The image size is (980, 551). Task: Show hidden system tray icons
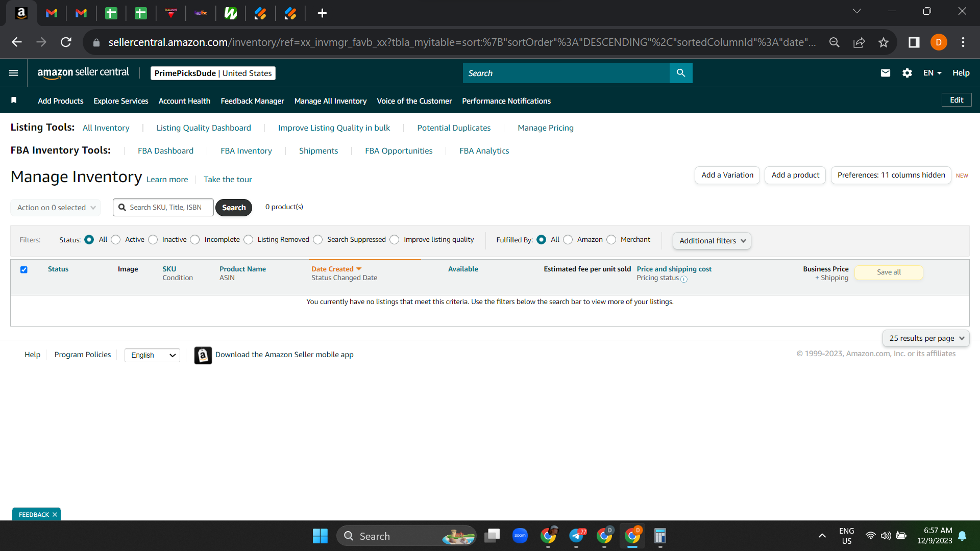[822, 536]
